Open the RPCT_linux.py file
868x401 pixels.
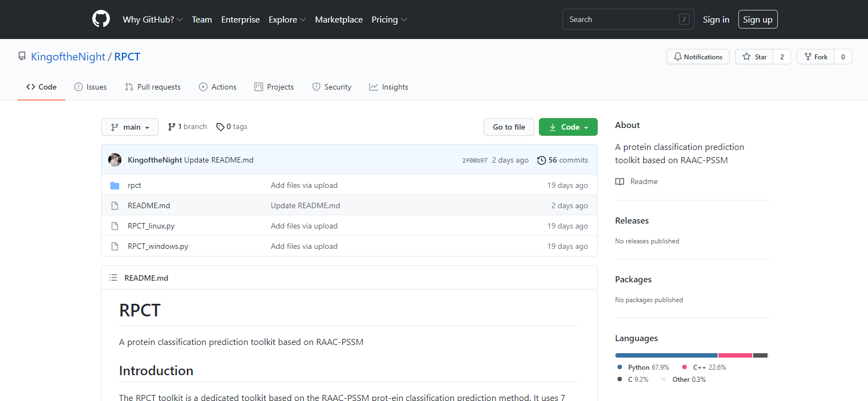tap(151, 226)
